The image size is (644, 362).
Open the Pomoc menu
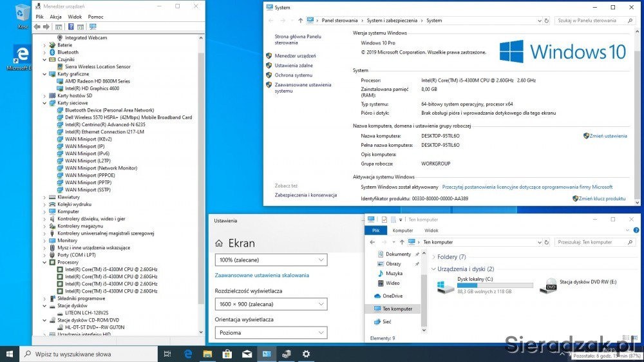(95, 17)
